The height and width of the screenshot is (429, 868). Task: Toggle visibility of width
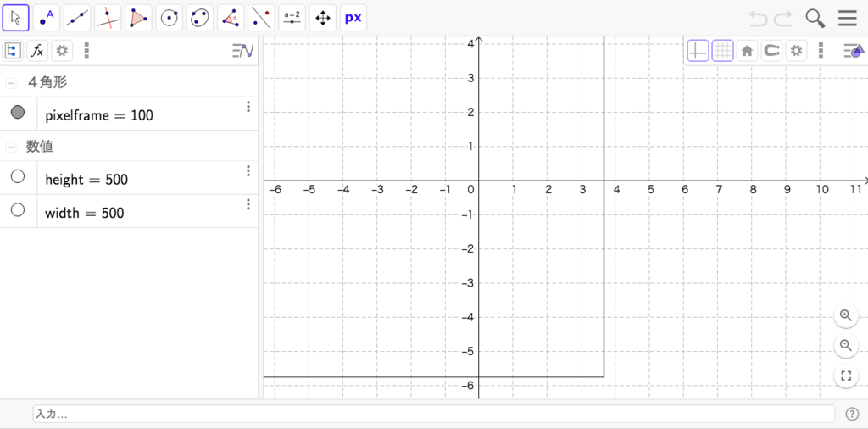[18, 209]
